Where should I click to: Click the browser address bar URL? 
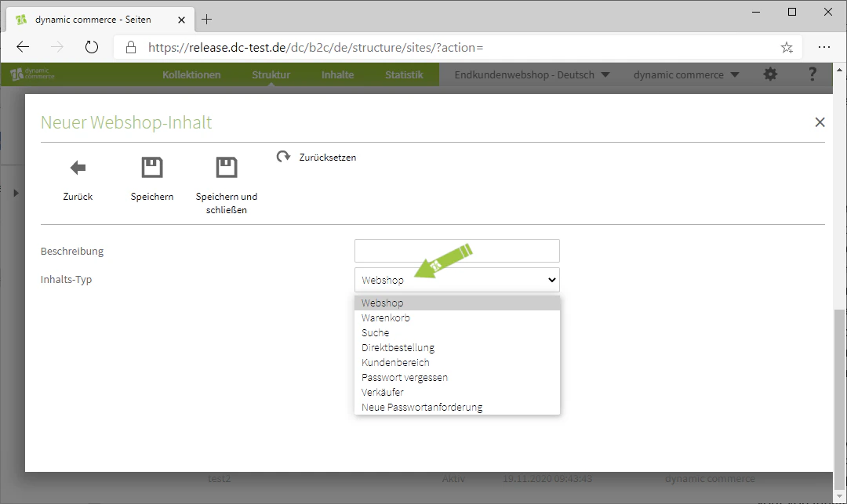click(315, 48)
